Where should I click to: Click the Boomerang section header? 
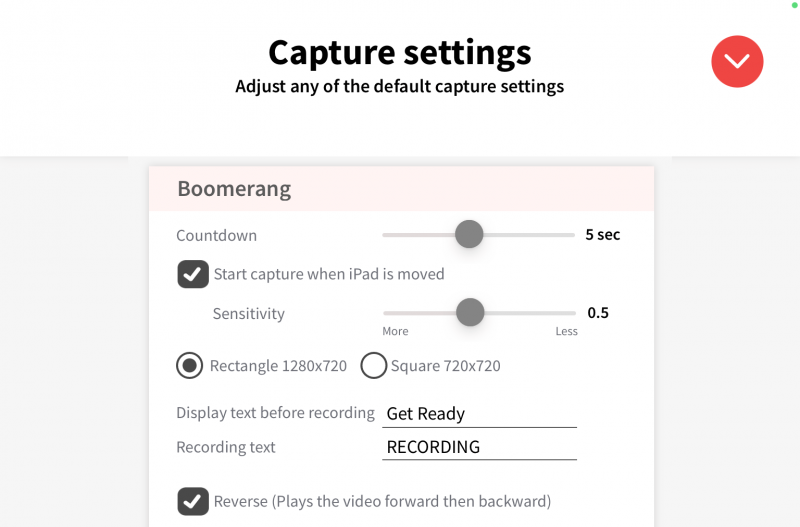click(x=401, y=188)
